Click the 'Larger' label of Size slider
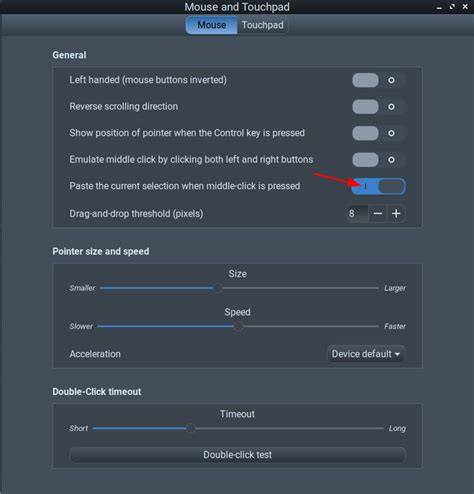 (395, 288)
